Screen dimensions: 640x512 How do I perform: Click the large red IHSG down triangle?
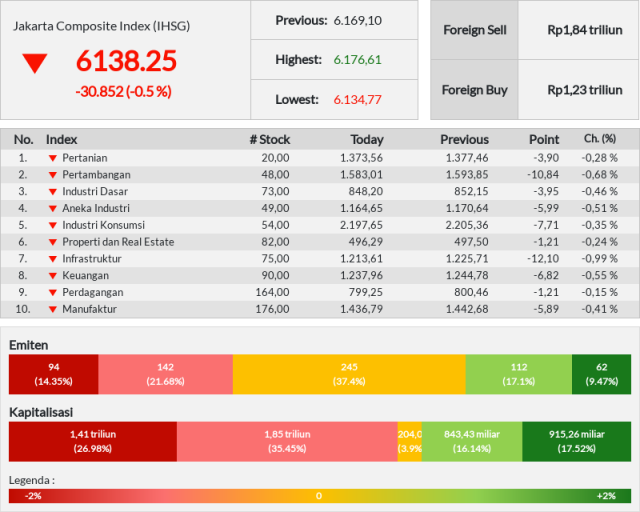point(35,63)
